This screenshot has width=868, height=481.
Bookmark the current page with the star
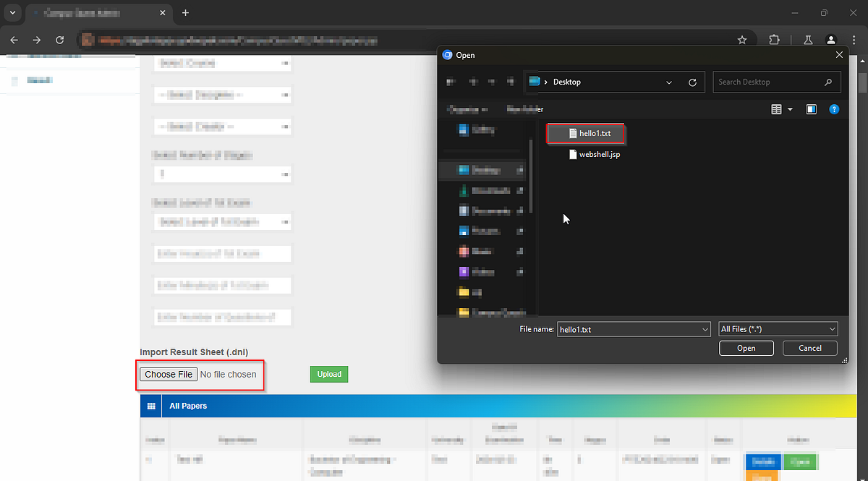tap(742, 40)
